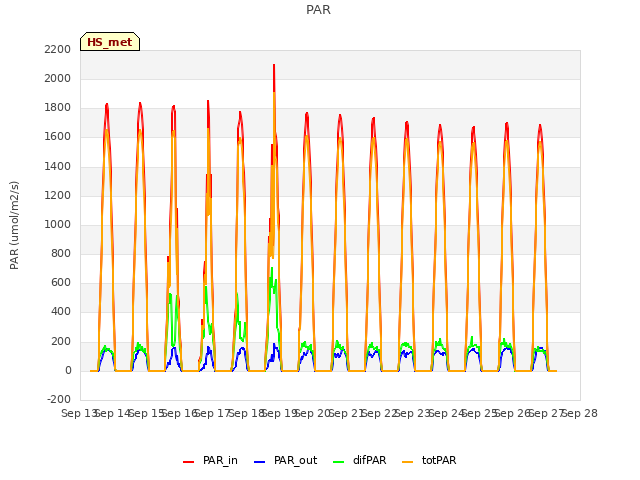Screen dimensions: 640x480
Task: Click the 400 y-axis tick label
Action: (61, 312)
